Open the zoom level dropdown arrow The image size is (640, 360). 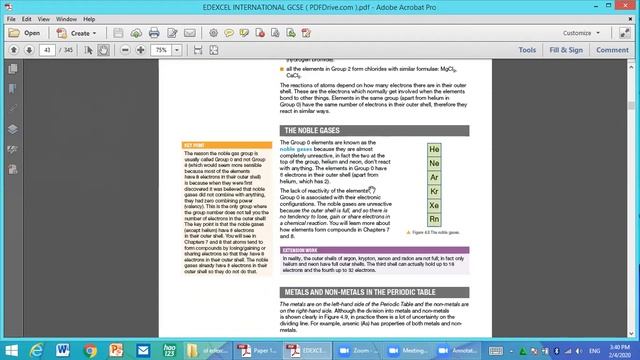pos(177,50)
